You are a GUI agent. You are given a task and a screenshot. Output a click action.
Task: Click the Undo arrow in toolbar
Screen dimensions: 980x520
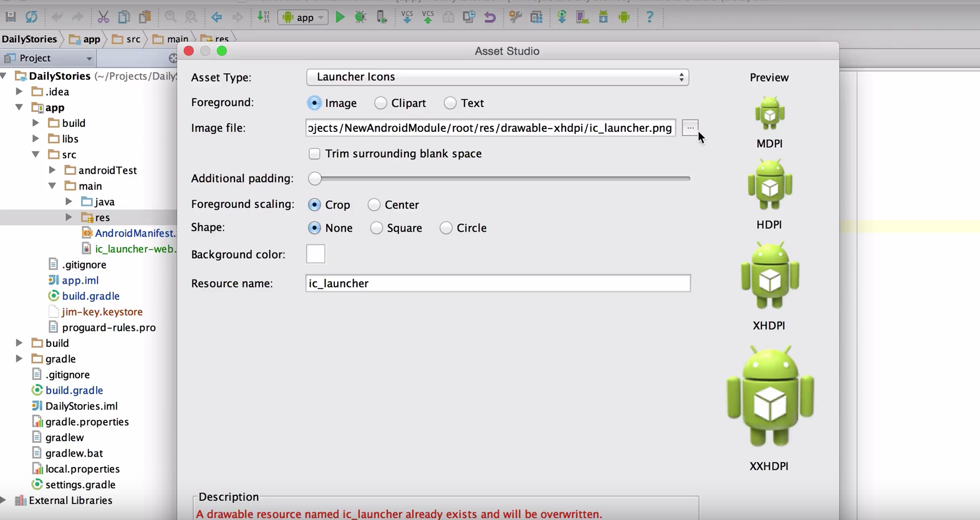(x=57, y=17)
